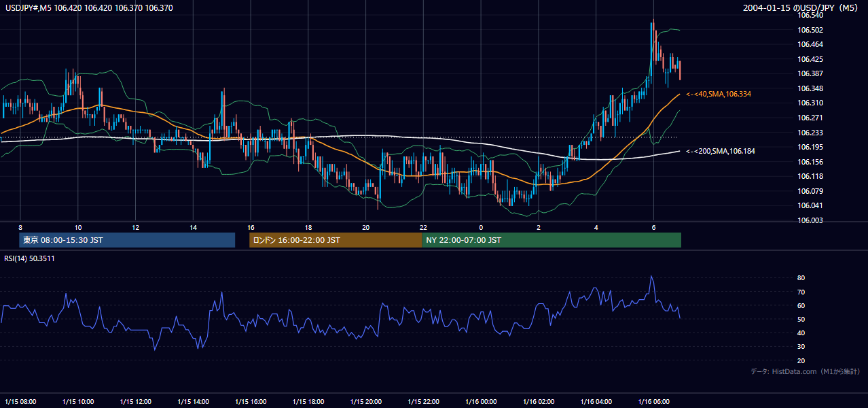The image size is (868, 408).
Task: Click price axis value 106.425
Action: [810, 59]
